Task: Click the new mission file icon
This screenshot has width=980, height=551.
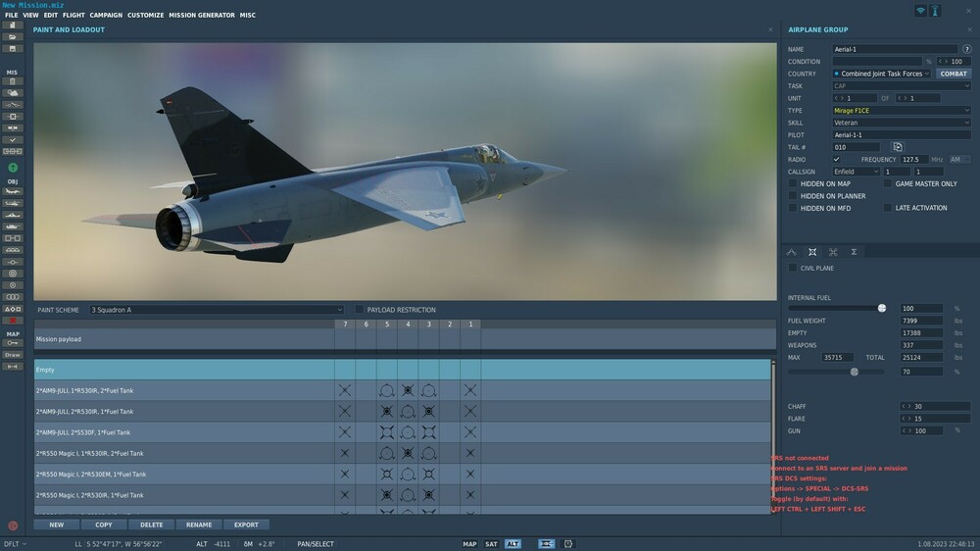Action: tap(12, 25)
